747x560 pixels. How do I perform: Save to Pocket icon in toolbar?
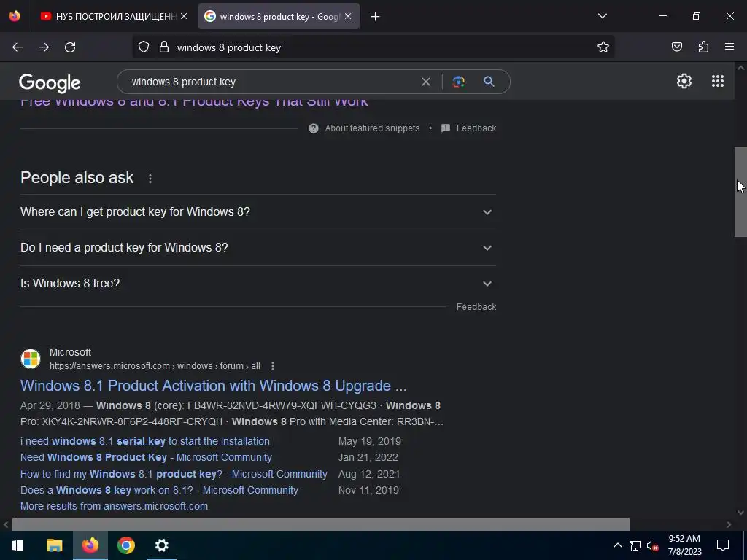pyautogui.click(x=677, y=47)
